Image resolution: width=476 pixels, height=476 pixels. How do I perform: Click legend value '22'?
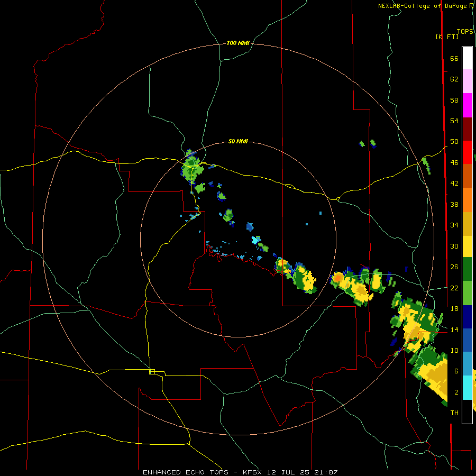(454, 288)
